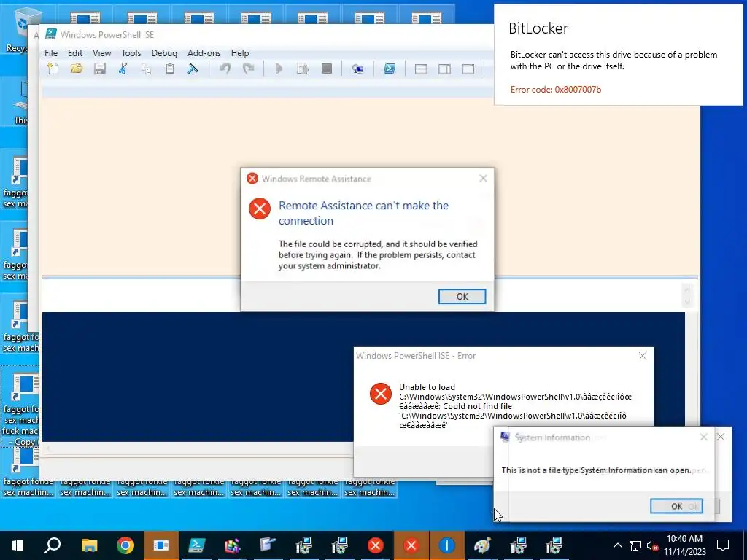Open the View menu
Viewport: 747px width, 560px height.
(x=101, y=52)
